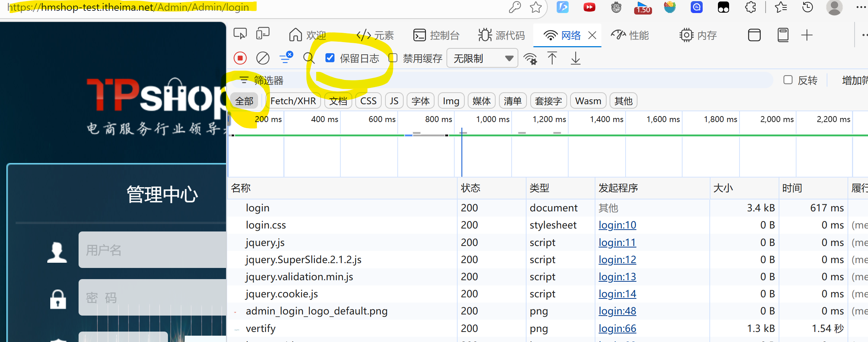This screenshot has height=342, width=868.
Task: Open the red YouTube-style extension icon
Action: [x=589, y=7]
